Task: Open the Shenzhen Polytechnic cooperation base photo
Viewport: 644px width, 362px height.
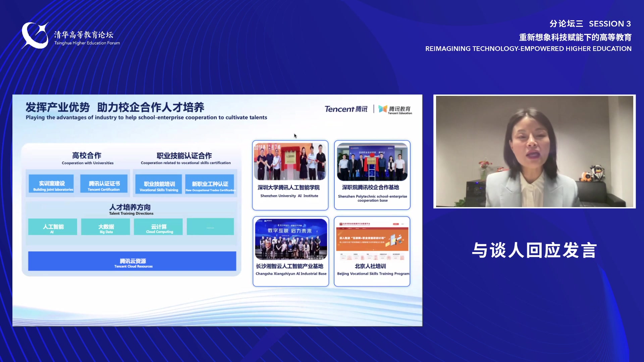Action: (x=372, y=162)
